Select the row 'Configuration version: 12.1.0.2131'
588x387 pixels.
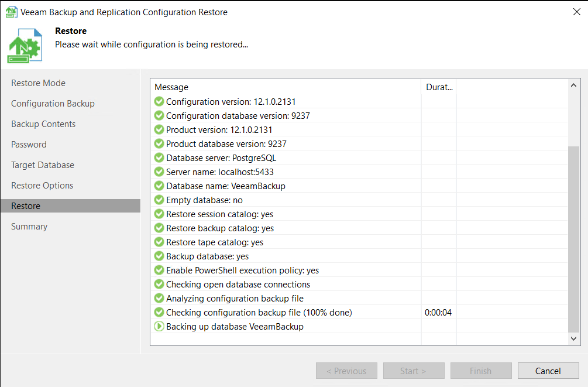(x=359, y=101)
